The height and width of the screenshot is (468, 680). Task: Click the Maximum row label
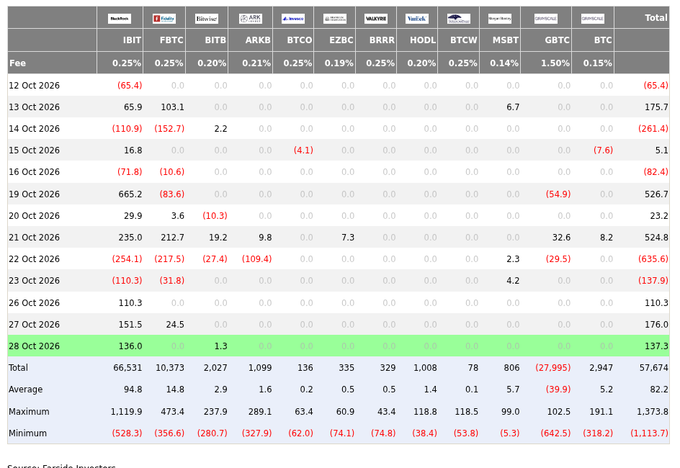click(29, 412)
